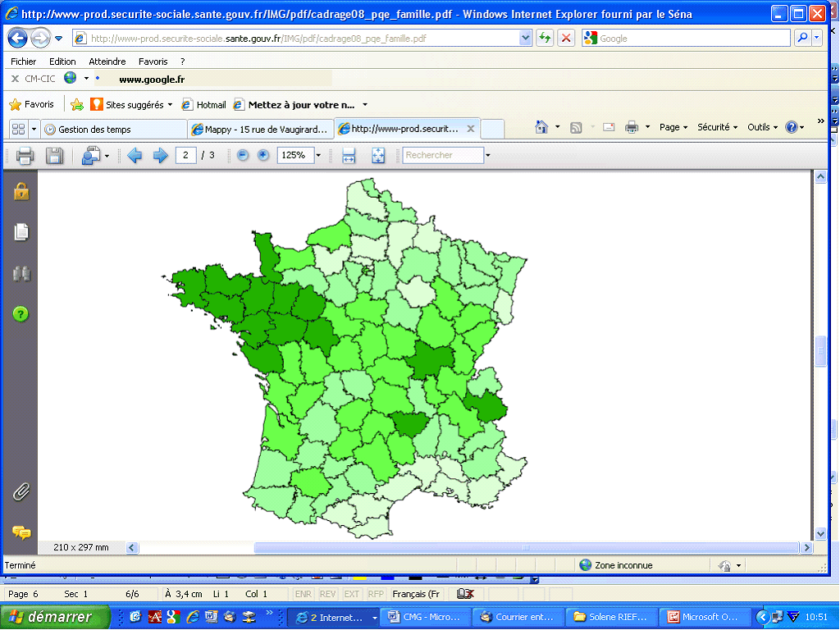Click the fit width icon
Image resolution: width=840 pixels, height=630 pixels.
pos(349,155)
